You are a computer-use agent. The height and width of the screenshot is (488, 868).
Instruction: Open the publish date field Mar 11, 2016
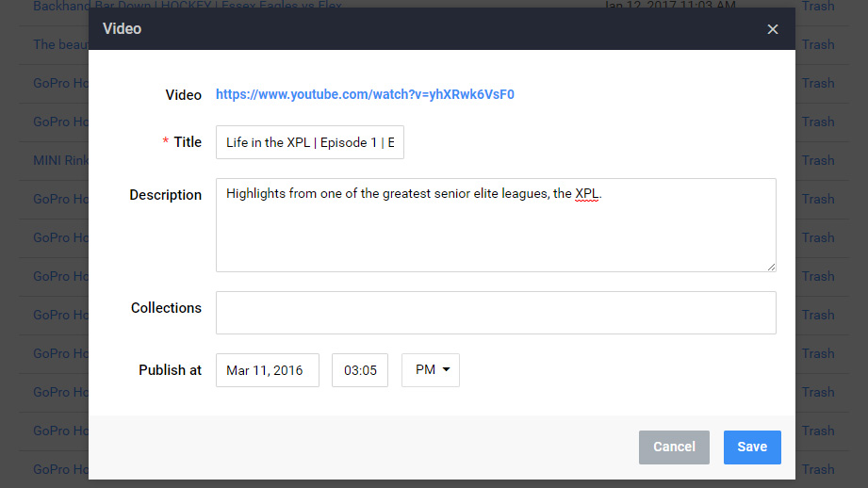pos(267,370)
